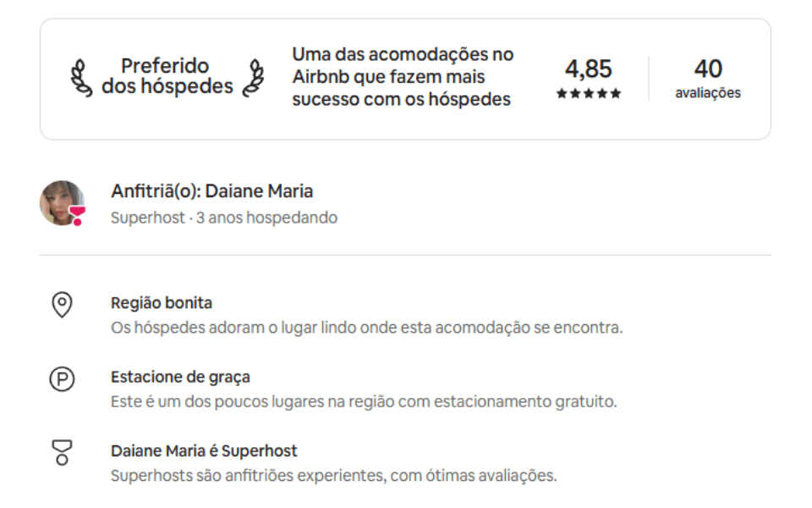Click the beautiful location description text

(x=366, y=328)
